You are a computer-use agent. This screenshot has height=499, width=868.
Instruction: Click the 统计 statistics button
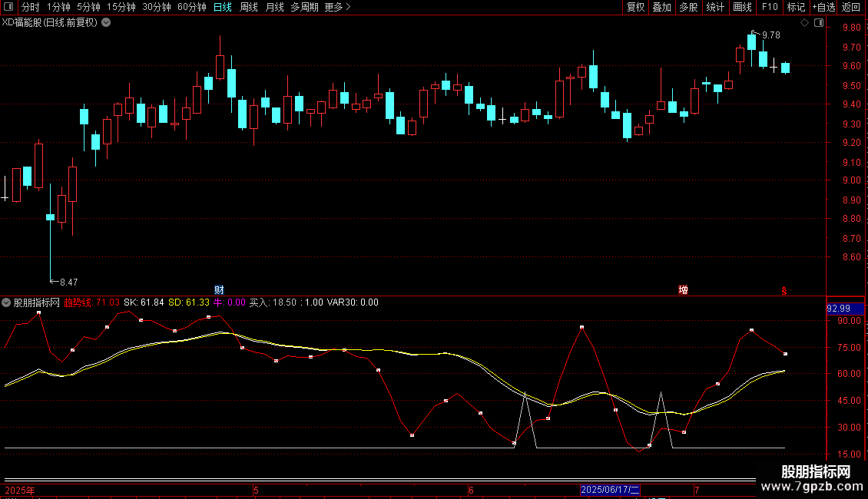tap(715, 7)
